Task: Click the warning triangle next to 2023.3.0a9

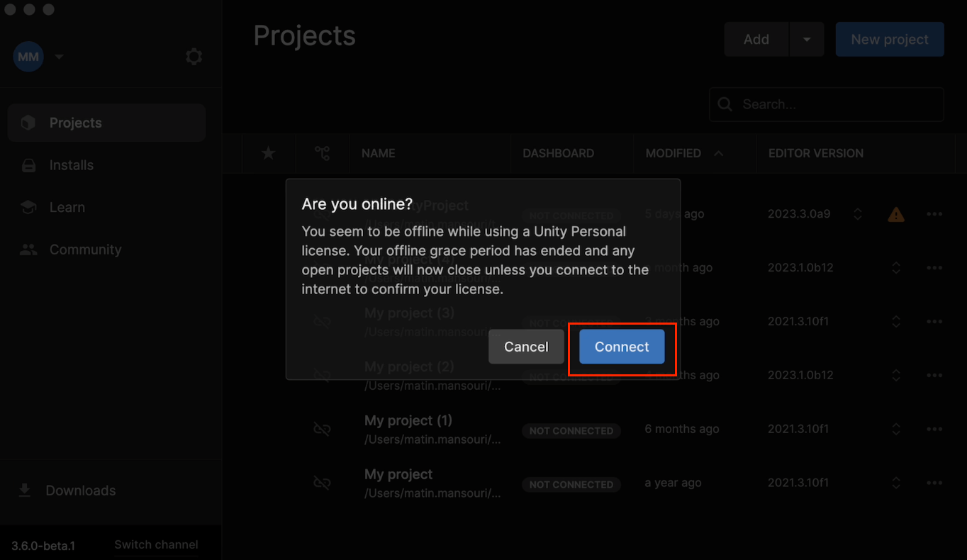Action: click(895, 213)
